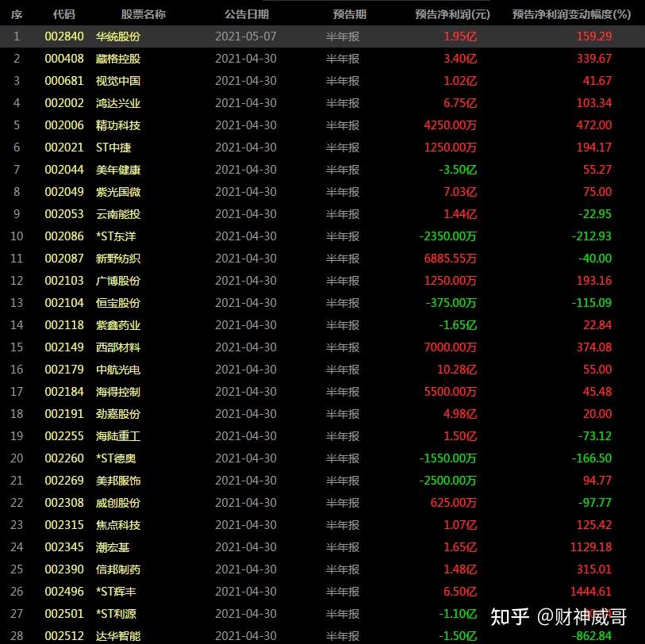Click the -2350.00万 profit value

(x=448, y=236)
